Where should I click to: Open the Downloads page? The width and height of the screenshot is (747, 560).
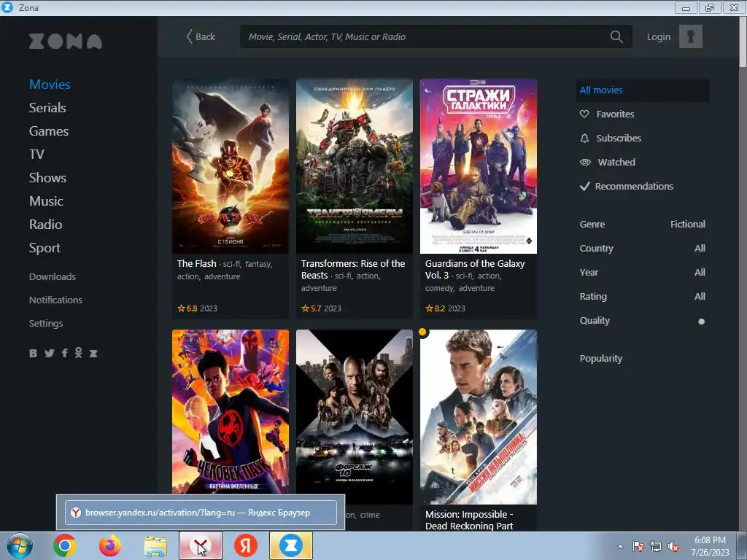(x=53, y=276)
